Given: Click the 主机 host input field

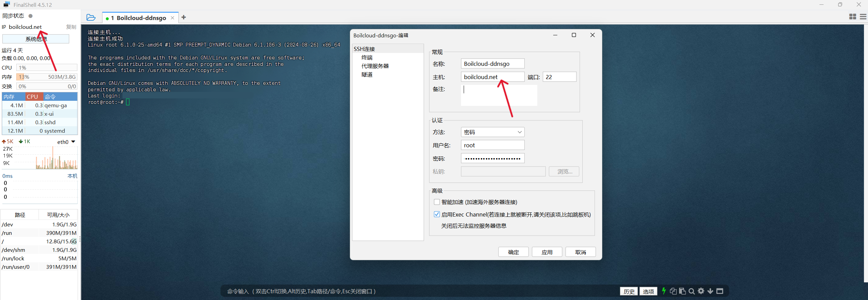Looking at the screenshot, I should pos(493,77).
